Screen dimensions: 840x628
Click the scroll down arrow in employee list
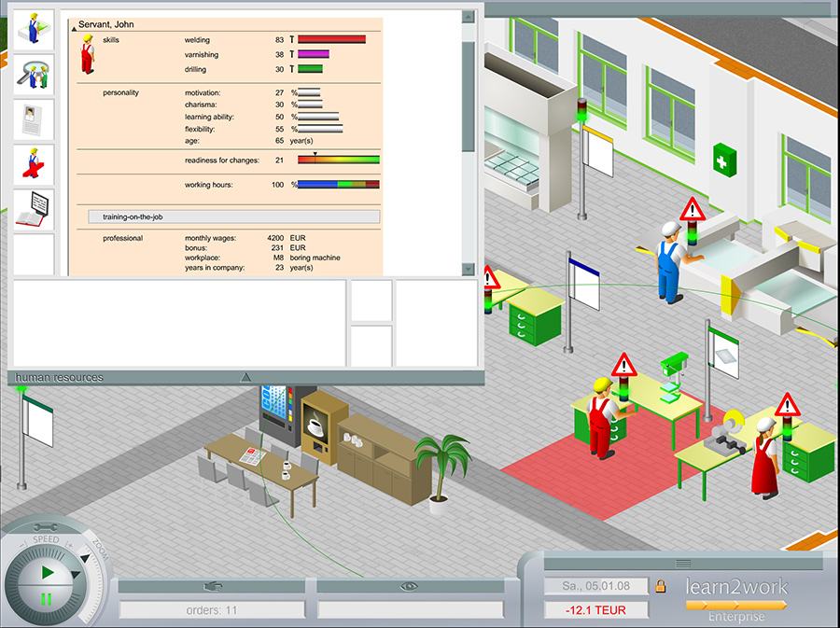point(469,269)
